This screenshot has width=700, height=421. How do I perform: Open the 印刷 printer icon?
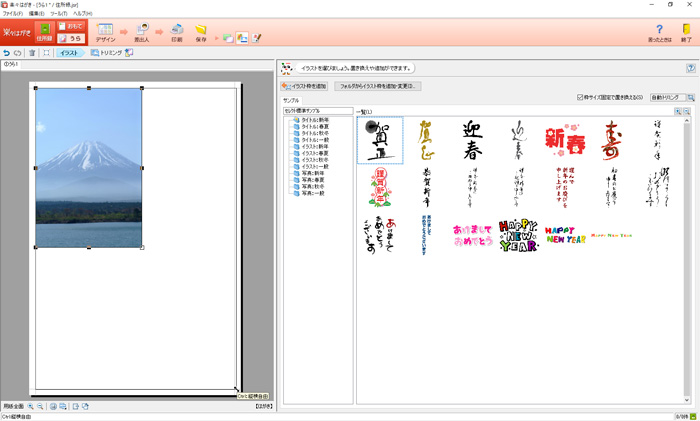coord(177,32)
